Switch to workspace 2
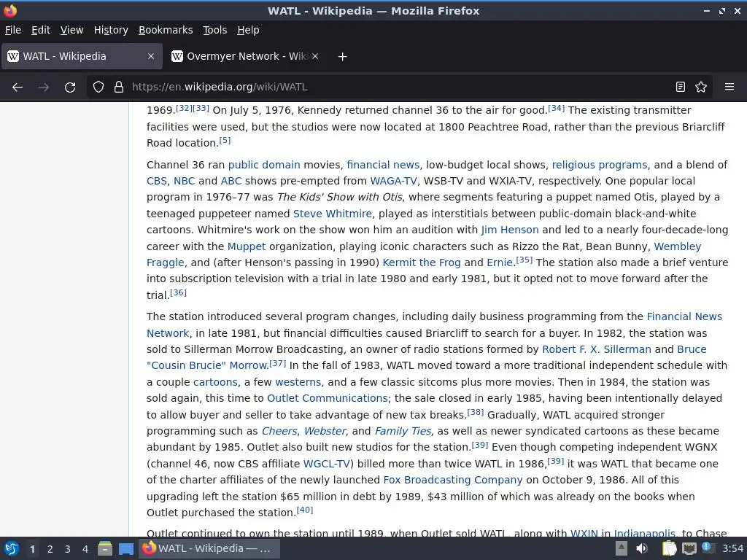The height and width of the screenshot is (560, 747). tap(50, 549)
